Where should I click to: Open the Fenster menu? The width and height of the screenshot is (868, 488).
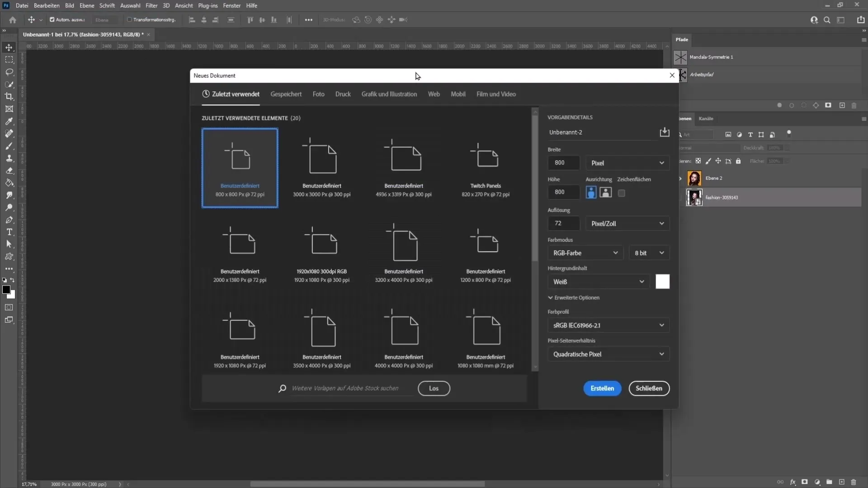point(231,5)
